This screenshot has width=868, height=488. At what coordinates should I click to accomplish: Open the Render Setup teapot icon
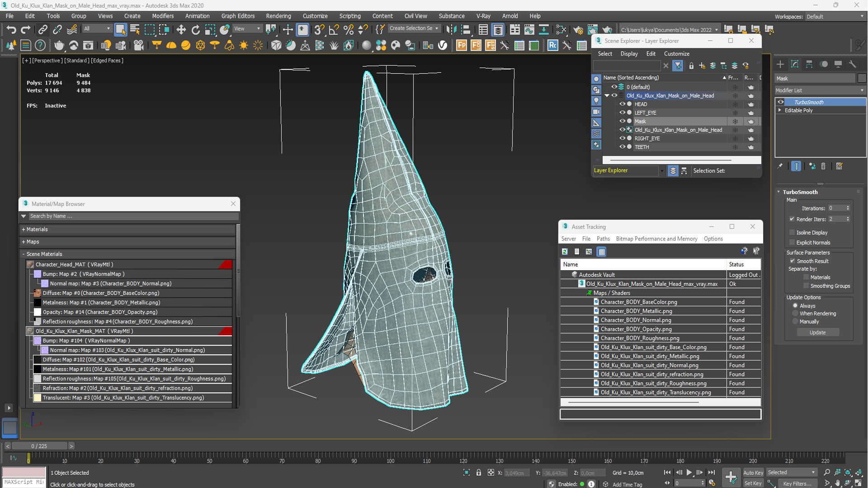[578, 30]
